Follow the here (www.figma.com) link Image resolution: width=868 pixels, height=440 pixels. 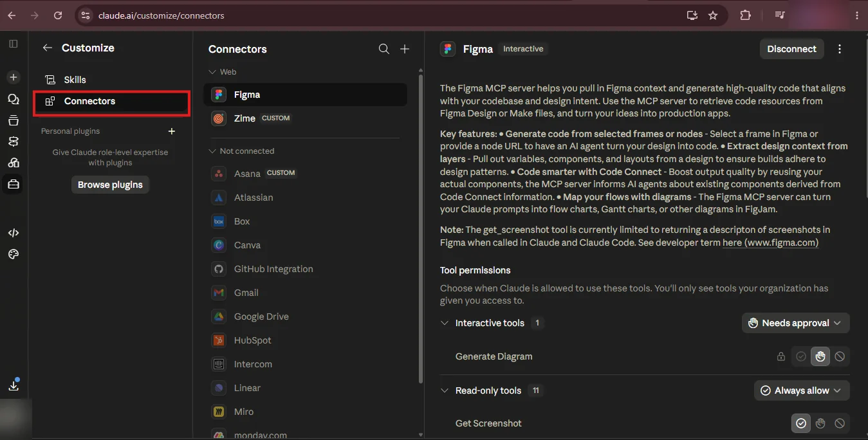point(770,243)
